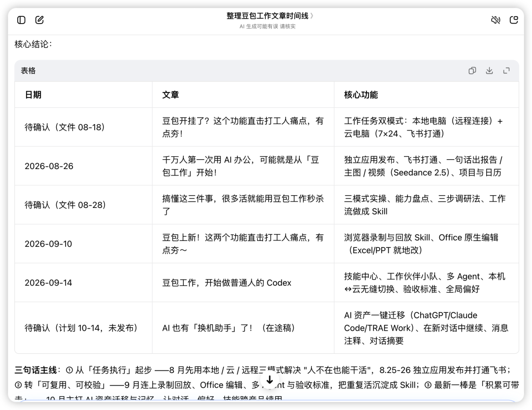Open the pop-out window icon
532x410 pixels.
point(514,20)
